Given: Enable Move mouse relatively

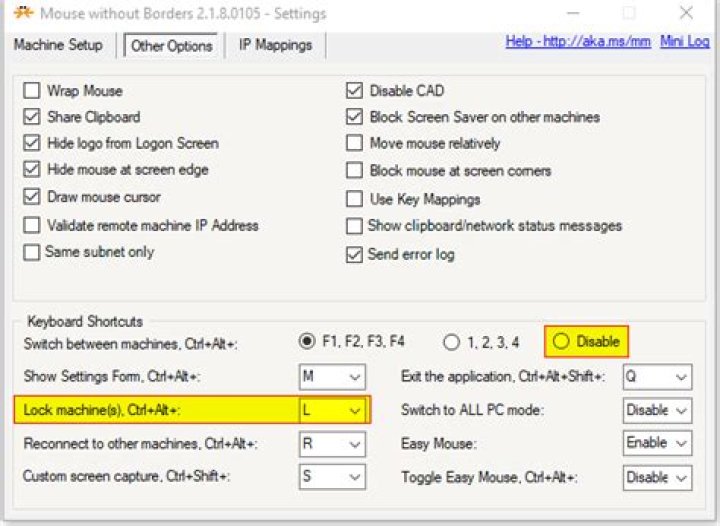Looking at the screenshot, I should coord(354,143).
